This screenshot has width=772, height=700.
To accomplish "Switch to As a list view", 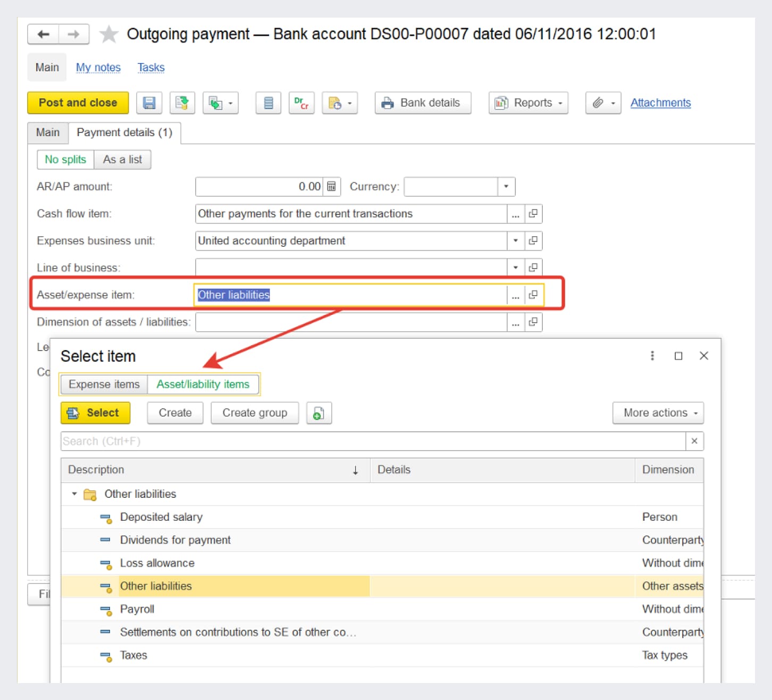I will 122,160.
